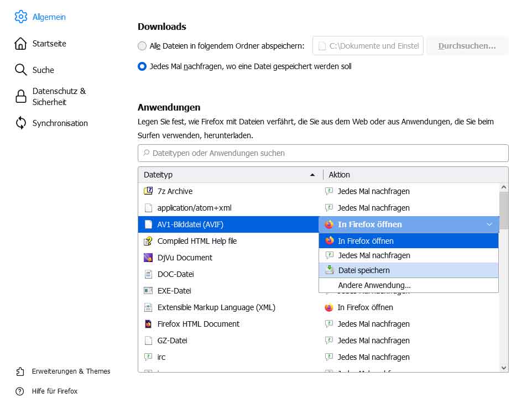Click the Durchsuchen... button
The height and width of the screenshot is (398, 532).
(467, 46)
